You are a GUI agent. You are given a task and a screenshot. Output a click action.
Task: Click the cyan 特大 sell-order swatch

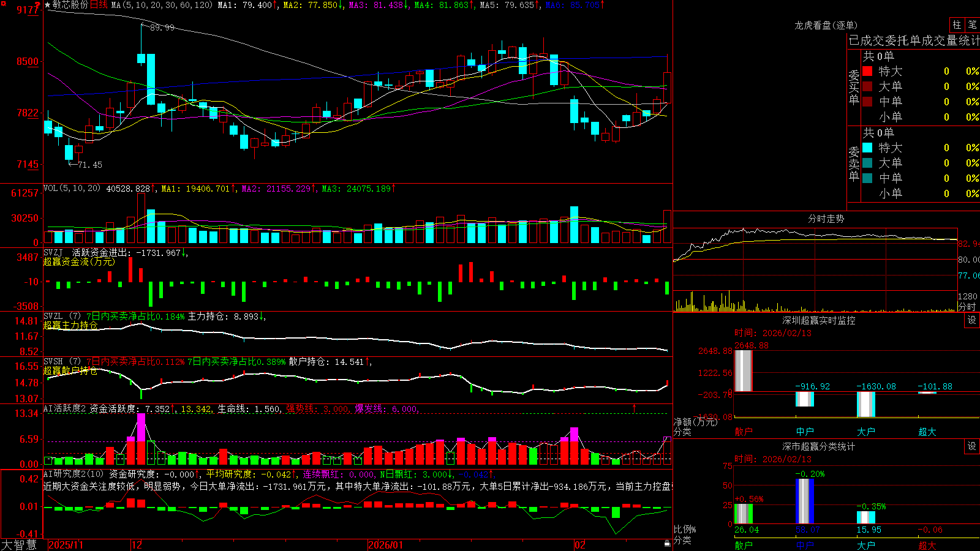867,148
